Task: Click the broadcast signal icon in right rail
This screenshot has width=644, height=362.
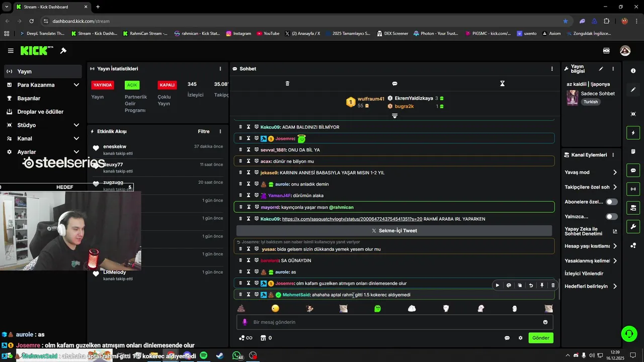Action: pos(633,189)
